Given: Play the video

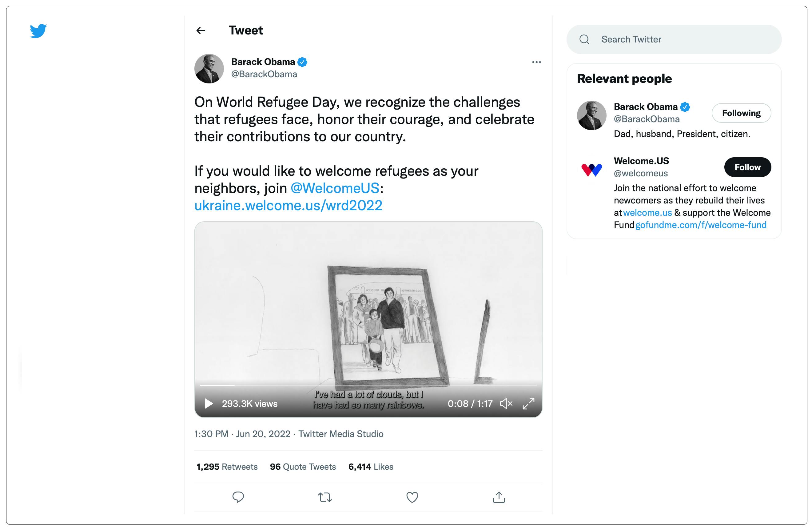Looking at the screenshot, I should (209, 404).
